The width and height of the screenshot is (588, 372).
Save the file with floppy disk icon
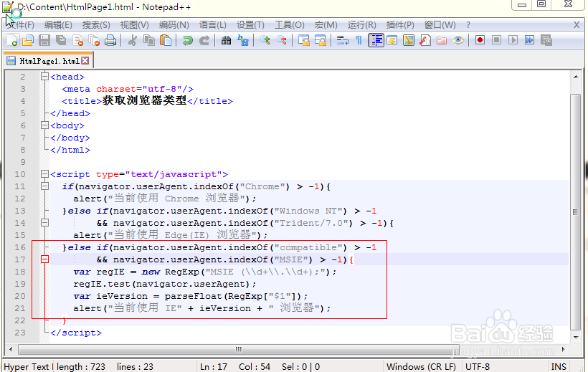[x=44, y=40]
